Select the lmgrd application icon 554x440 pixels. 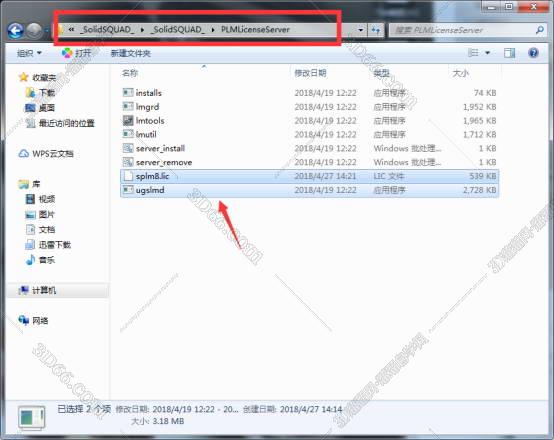pyautogui.click(x=128, y=106)
